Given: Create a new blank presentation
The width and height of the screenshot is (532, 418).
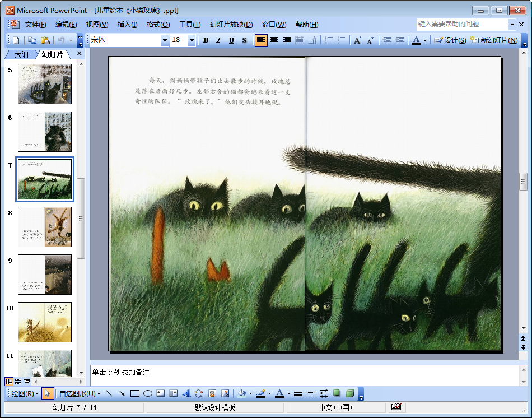Looking at the screenshot, I should tap(16, 40).
